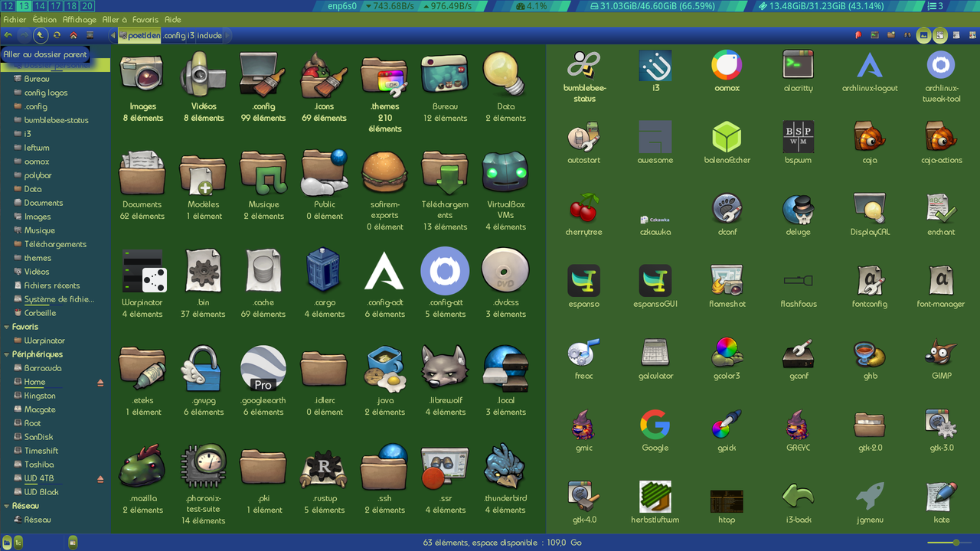980x551 pixels.
Task: Go back with the back arrow
Action: (8, 35)
